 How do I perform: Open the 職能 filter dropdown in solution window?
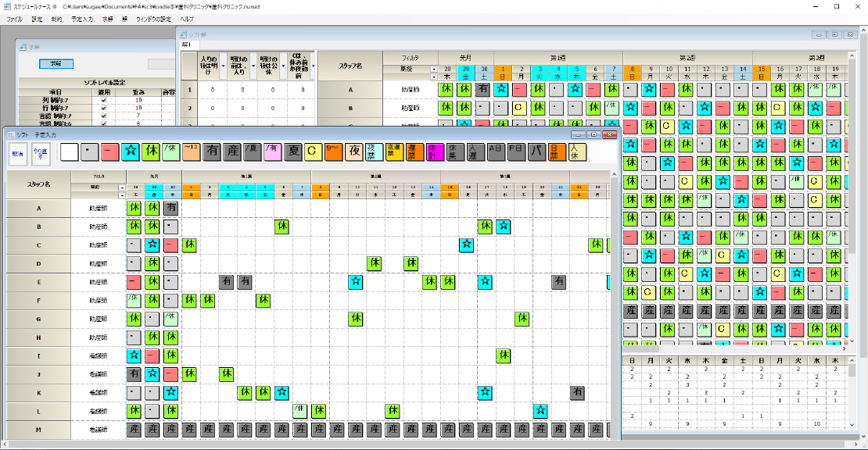tap(434, 69)
